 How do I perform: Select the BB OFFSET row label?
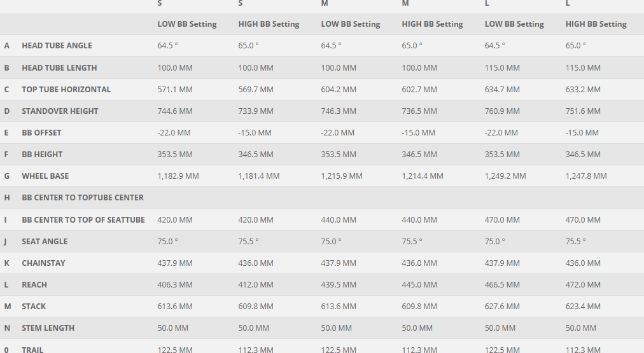[x=41, y=132]
